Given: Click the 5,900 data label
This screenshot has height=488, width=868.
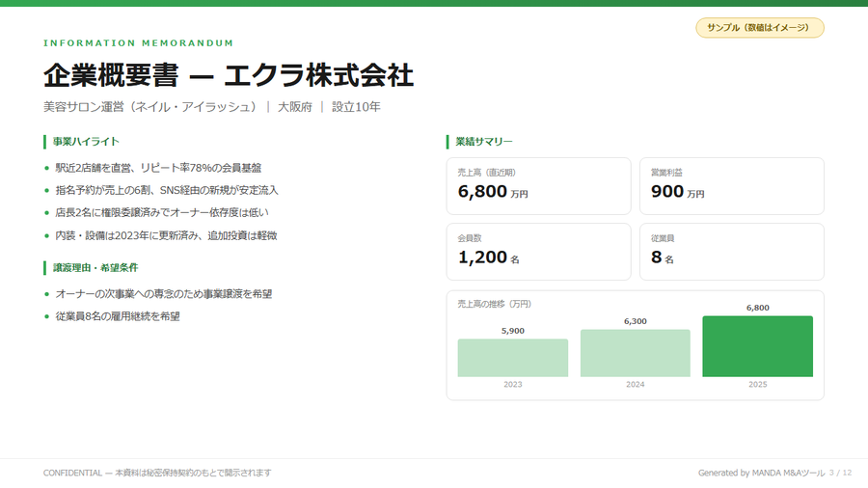Looking at the screenshot, I should [513, 331].
